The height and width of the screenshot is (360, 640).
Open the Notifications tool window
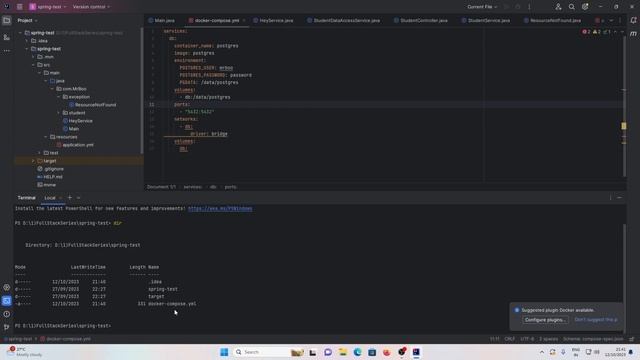pos(633,20)
